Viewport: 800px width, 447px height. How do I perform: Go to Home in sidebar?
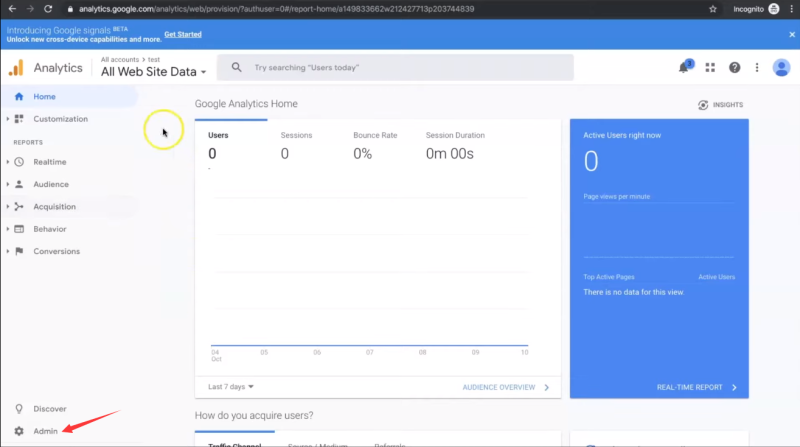(44, 97)
